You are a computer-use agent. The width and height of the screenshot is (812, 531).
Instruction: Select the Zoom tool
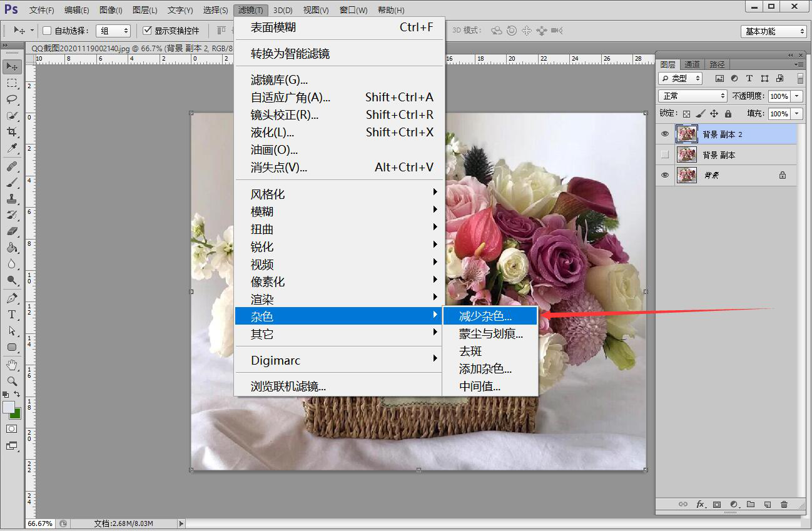tap(12, 381)
